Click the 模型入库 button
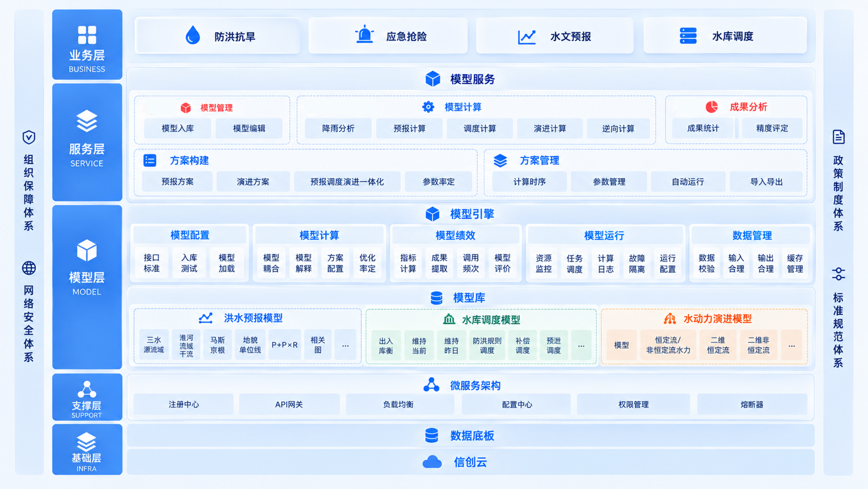The height and width of the screenshot is (489, 868). (178, 128)
